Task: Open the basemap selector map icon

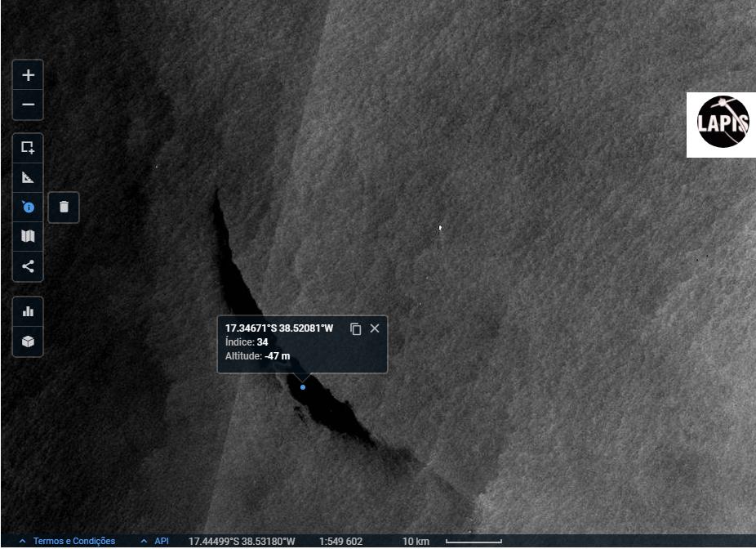Action: tap(28, 237)
